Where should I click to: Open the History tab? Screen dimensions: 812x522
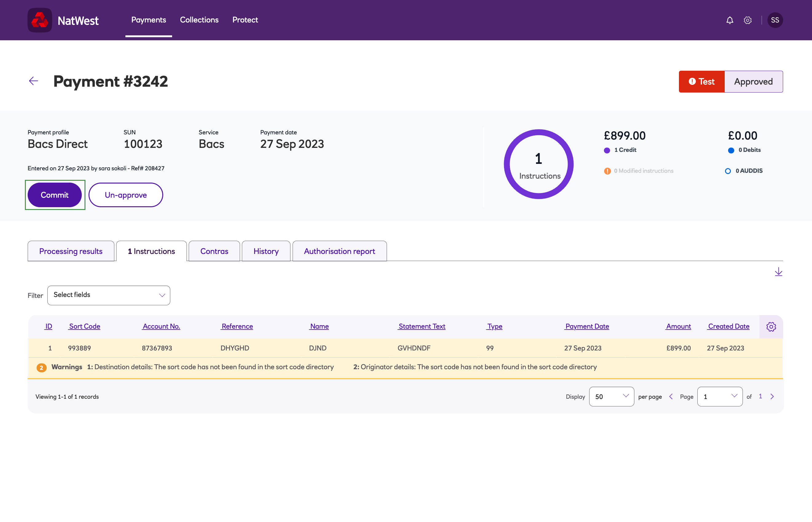tap(266, 251)
